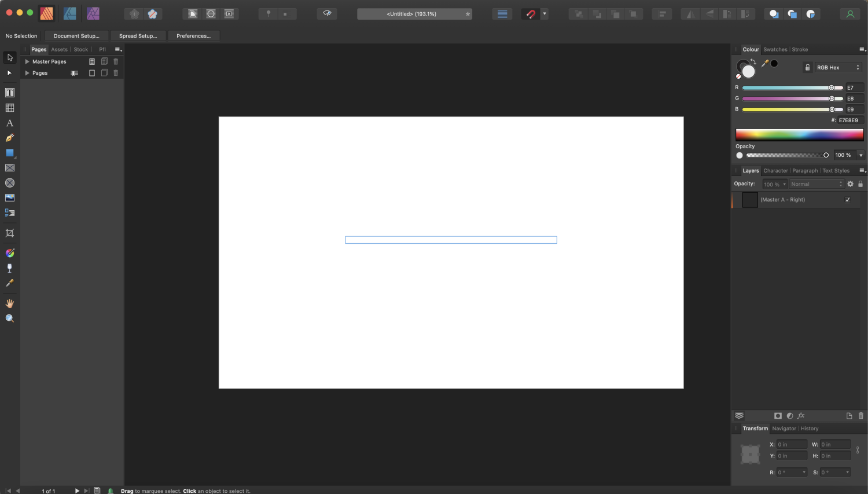Pick the Zoom tool
This screenshot has height=494, width=868.
click(9, 318)
